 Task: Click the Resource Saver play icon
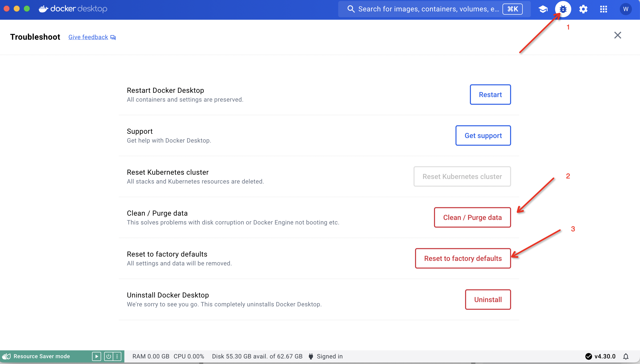(96, 356)
